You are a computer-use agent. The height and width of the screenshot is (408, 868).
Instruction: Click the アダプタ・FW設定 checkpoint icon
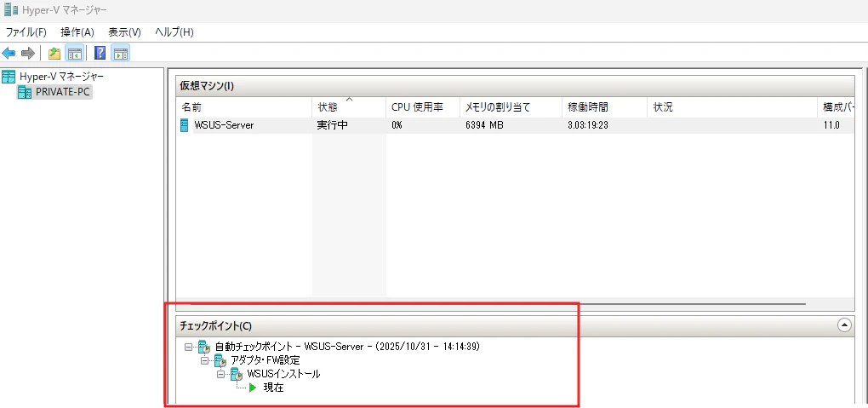tap(220, 360)
